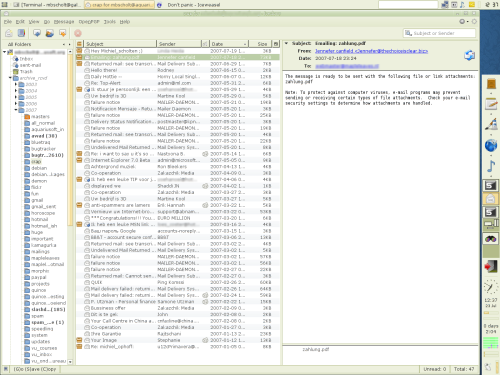Image resolution: width=500 pixels, height=375 pixels.
Task: Click the status icon column header
Action: (79, 44)
